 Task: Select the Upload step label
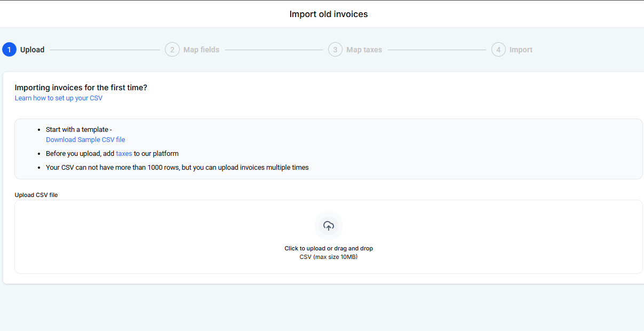click(x=33, y=50)
